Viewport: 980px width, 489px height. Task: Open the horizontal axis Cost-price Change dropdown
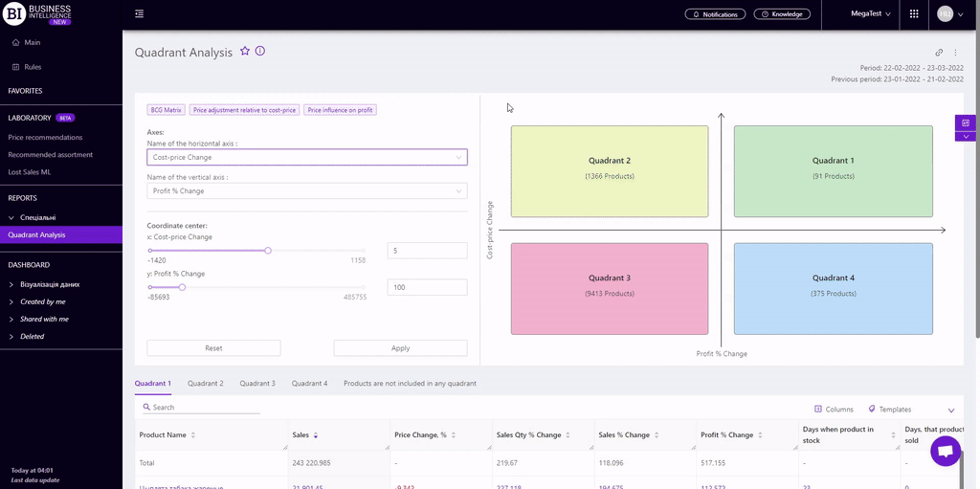tap(306, 157)
